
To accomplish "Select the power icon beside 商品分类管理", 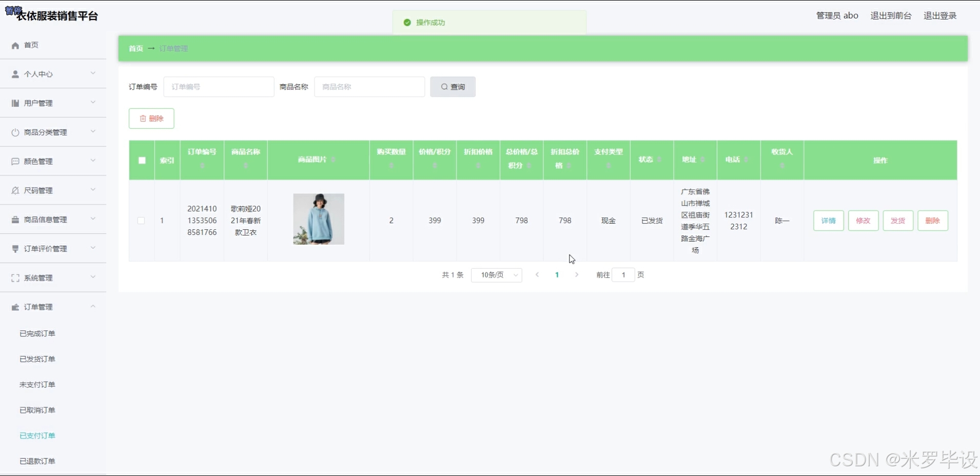I will click(x=15, y=132).
